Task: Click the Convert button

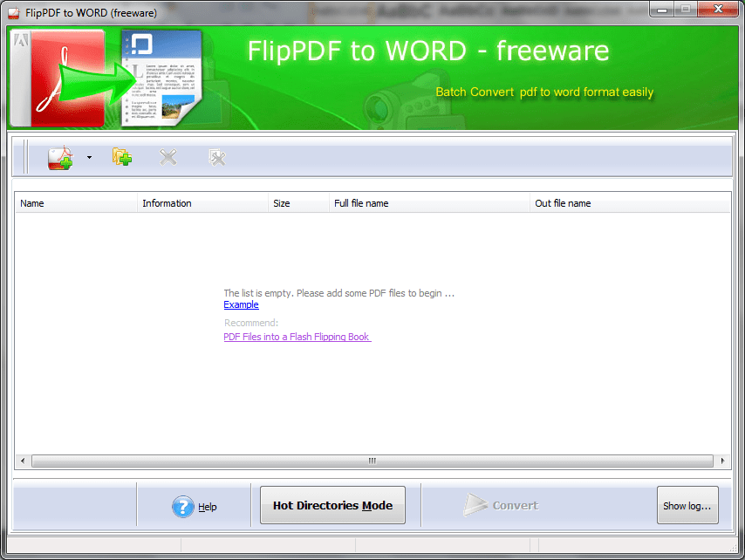Action: click(502, 504)
